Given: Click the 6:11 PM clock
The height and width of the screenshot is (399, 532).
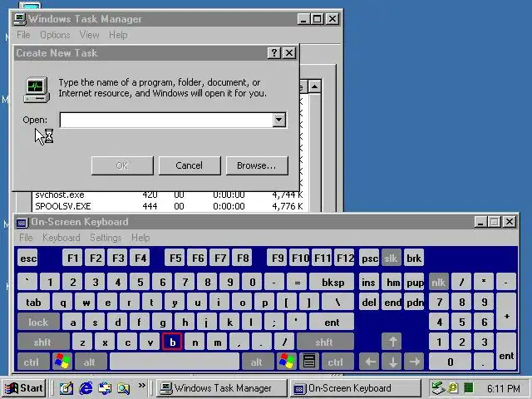Looking at the screenshot, I should pyautogui.click(x=503, y=388).
